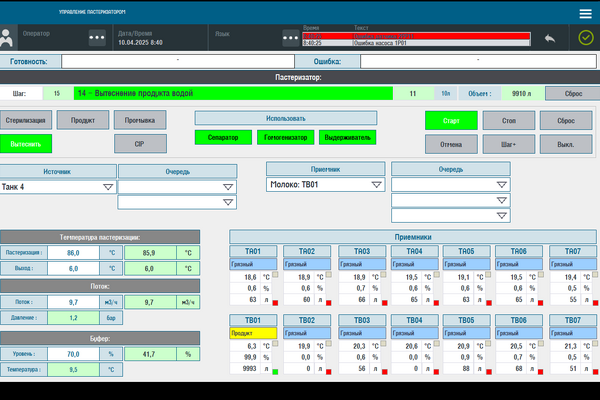Toggle the Сепаратор usage button
The height and width of the screenshot is (400, 600).
tap(223, 137)
